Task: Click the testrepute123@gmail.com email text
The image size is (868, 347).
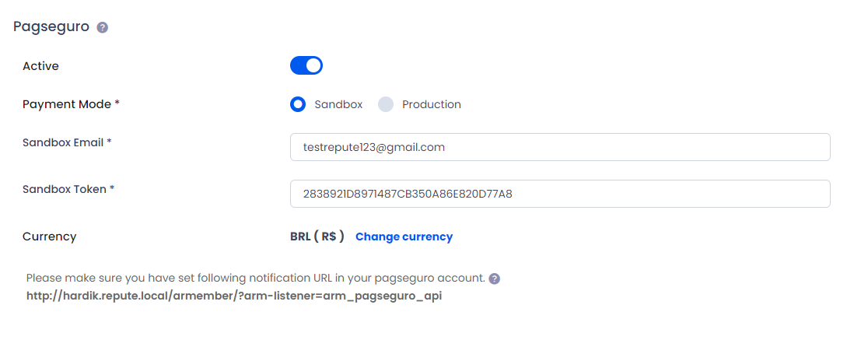Action: [x=374, y=147]
